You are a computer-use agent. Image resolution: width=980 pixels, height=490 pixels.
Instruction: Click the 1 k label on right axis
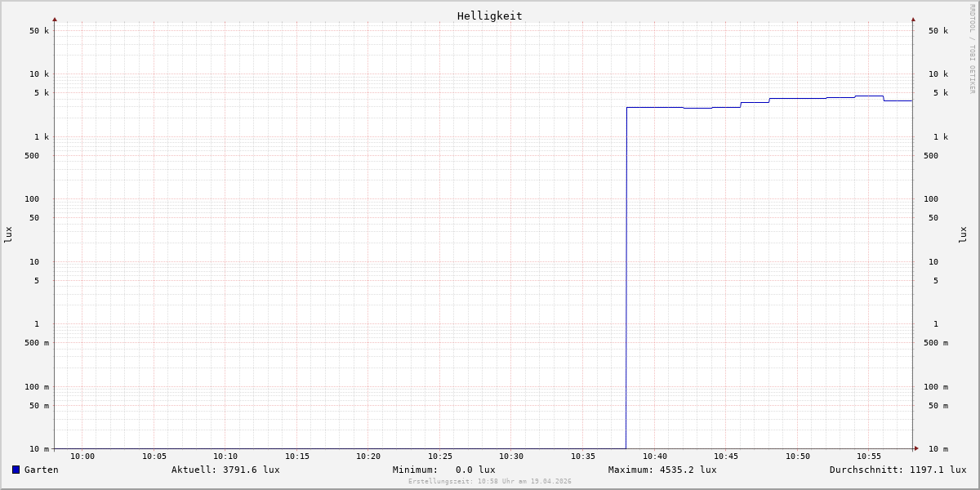pyautogui.click(x=941, y=137)
